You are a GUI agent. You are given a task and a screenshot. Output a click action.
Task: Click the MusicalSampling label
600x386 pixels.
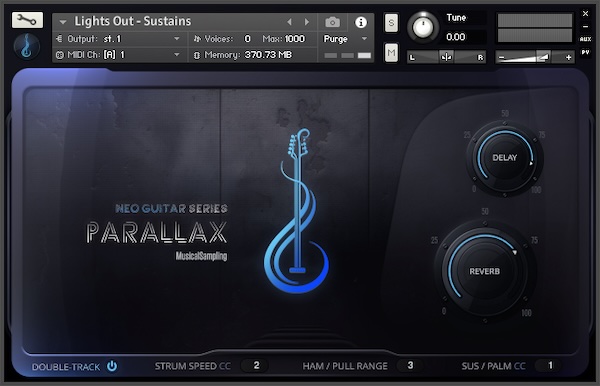[x=201, y=256]
